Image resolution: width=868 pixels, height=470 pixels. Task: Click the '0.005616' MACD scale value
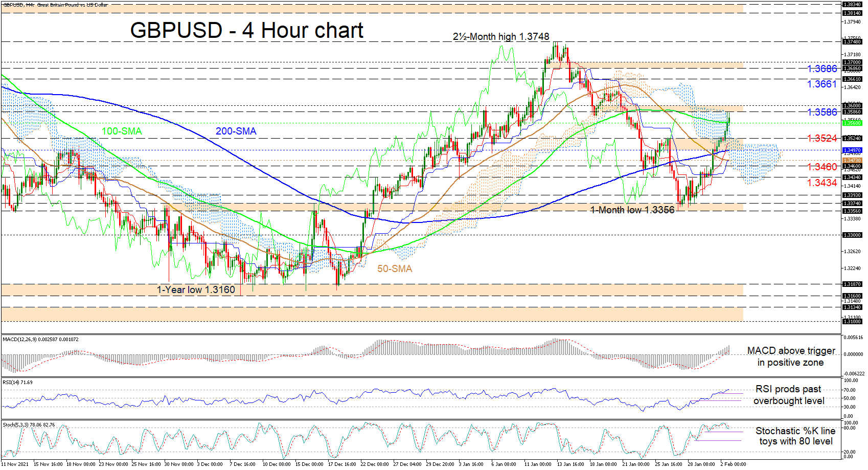pyautogui.click(x=853, y=338)
